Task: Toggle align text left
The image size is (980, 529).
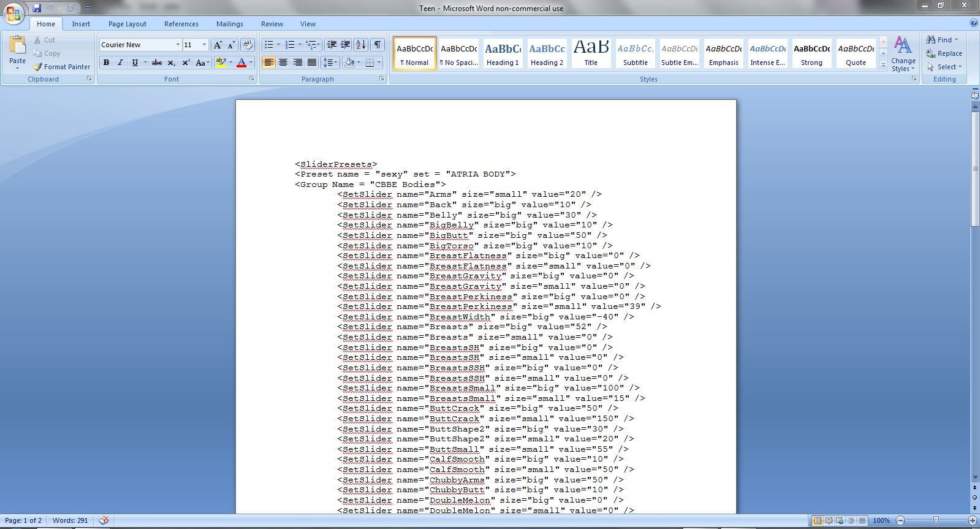Action: [x=268, y=63]
